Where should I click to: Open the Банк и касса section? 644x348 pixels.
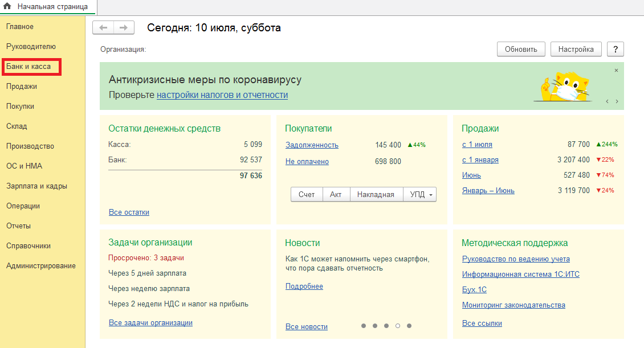pyautogui.click(x=28, y=67)
